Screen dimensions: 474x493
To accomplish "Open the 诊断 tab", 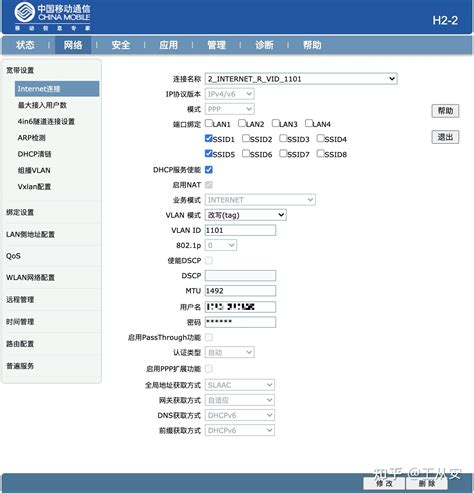I will (x=264, y=45).
